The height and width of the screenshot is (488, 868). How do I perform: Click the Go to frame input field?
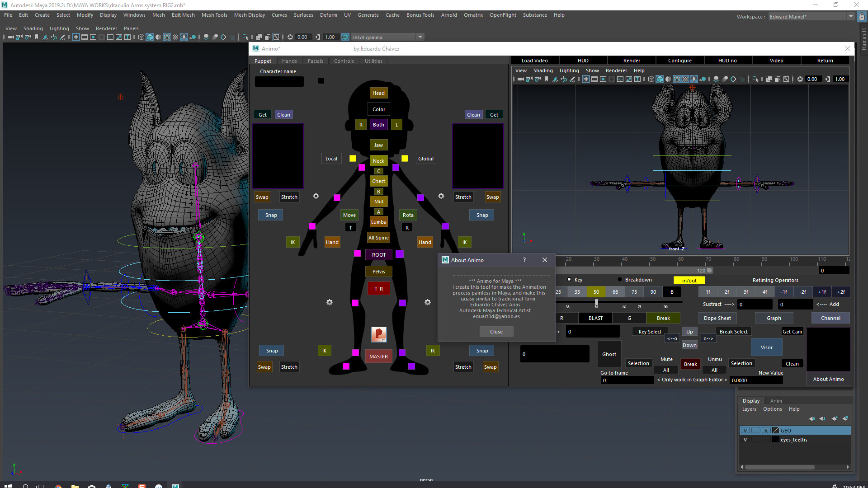[x=627, y=380]
